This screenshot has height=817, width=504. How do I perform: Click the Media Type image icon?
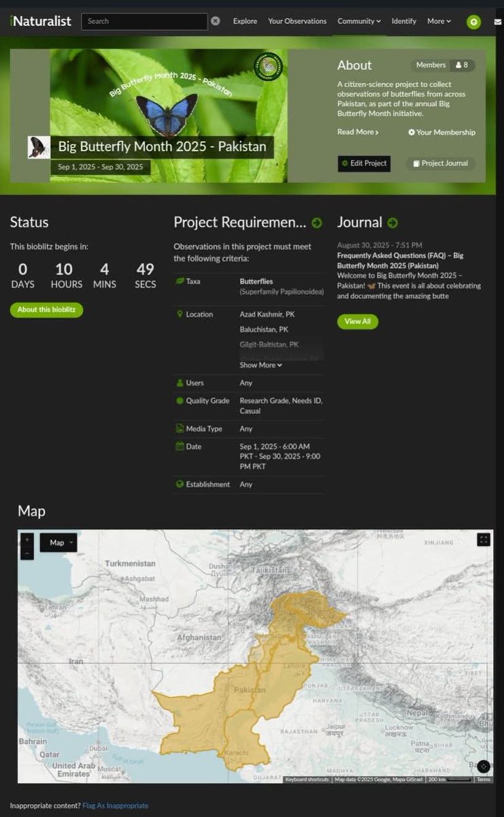pyautogui.click(x=180, y=428)
